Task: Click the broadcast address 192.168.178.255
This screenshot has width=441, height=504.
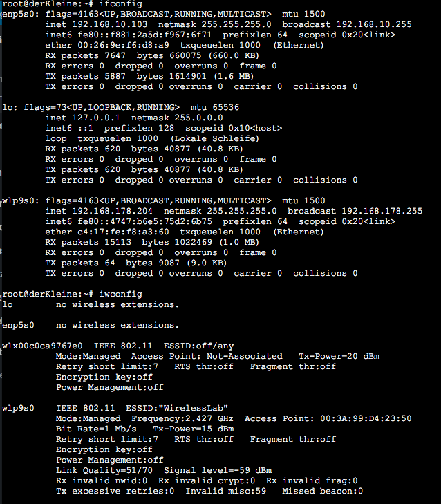Action: point(382,211)
